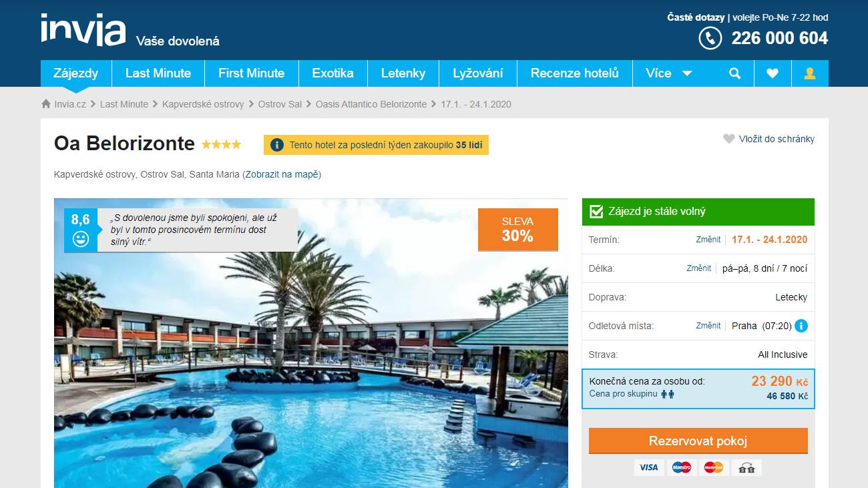Open the search magnifier icon in navbar
This screenshot has height=488, width=868.
tap(735, 73)
